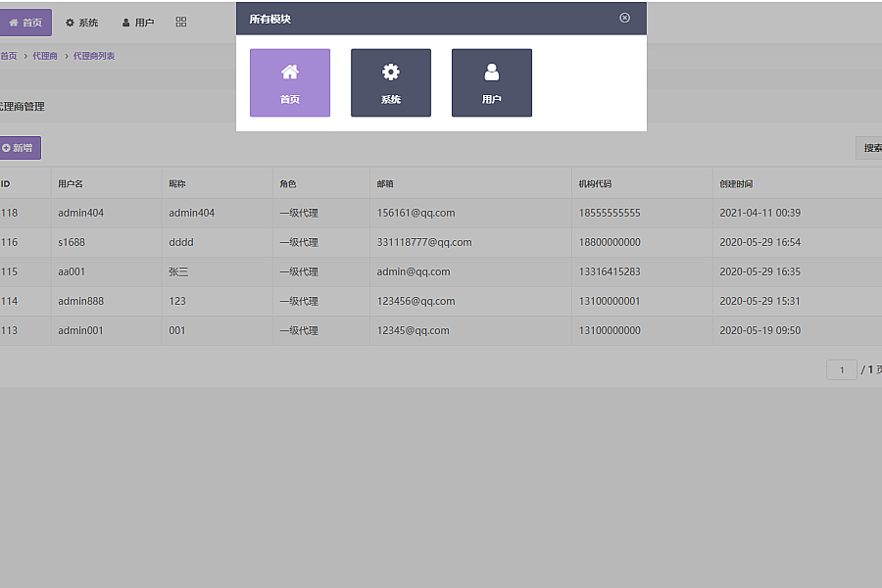
Task: Click date 2020-05-29 16:54
Action: [x=759, y=242]
